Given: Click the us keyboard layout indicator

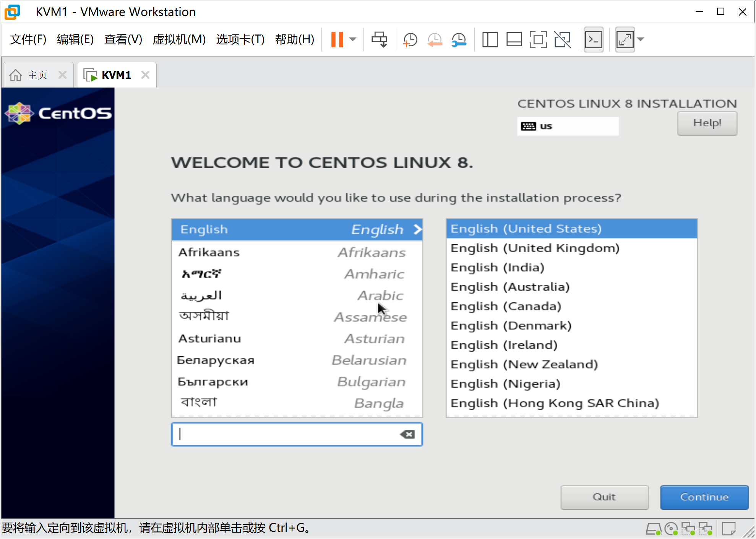Looking at the screenshot, I should point(568,126).
